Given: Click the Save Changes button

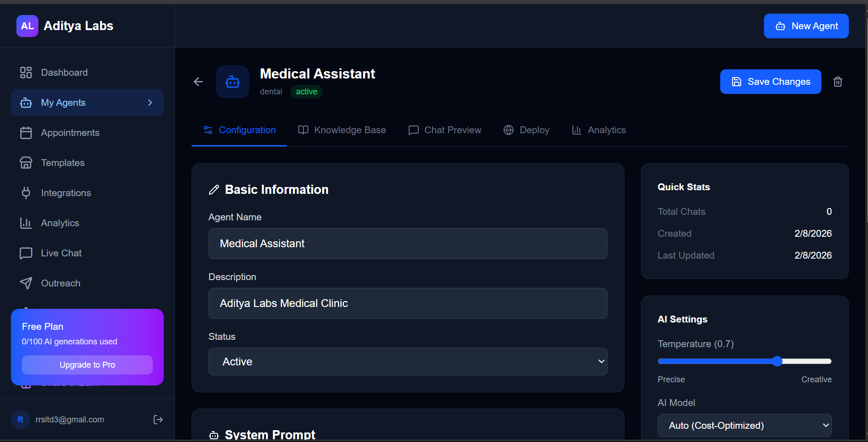Looking at the screenshot, I should [770, 82].
